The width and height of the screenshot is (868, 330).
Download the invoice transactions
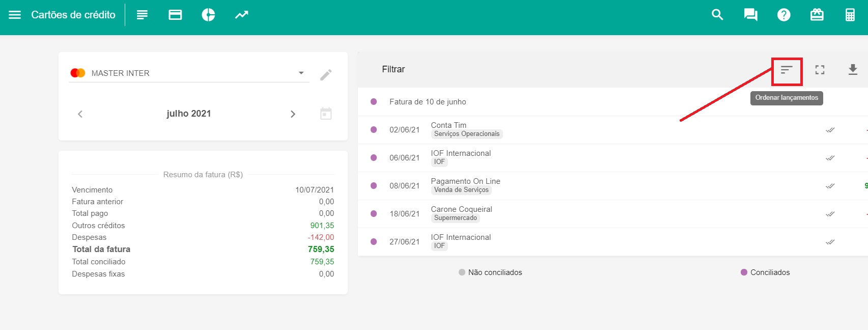(x=853, y=70)
